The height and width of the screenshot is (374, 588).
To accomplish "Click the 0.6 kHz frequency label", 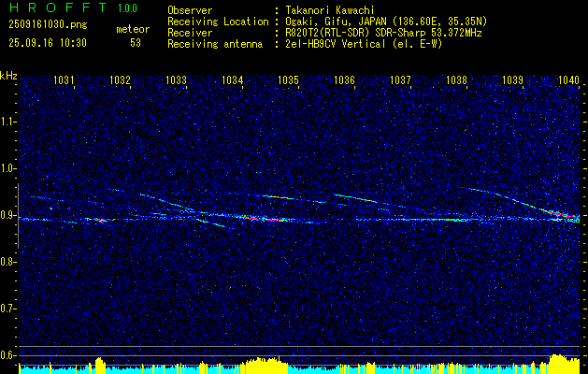I will pyautogui.click(x=7, y=355).
